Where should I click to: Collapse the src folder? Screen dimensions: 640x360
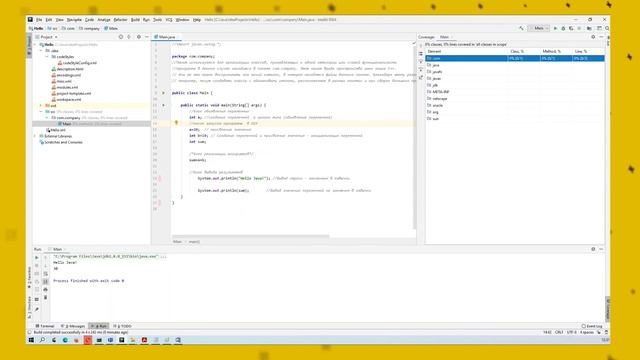tap(41, 111)
